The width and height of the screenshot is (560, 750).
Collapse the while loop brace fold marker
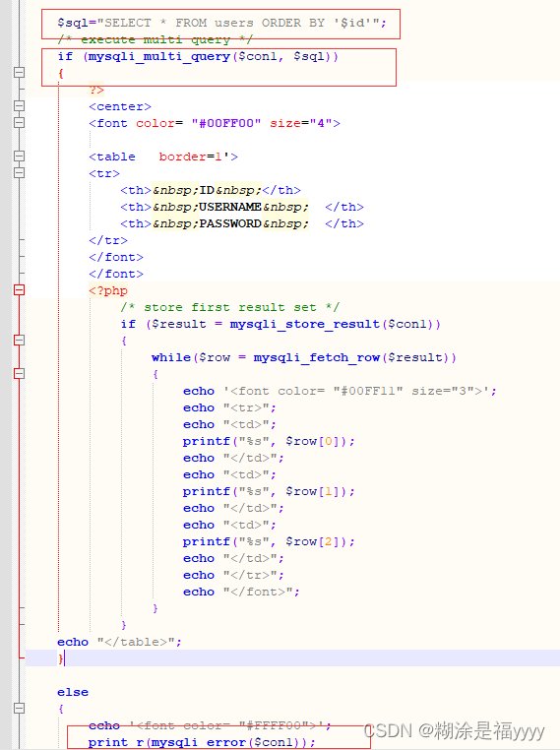click(19, 374)
